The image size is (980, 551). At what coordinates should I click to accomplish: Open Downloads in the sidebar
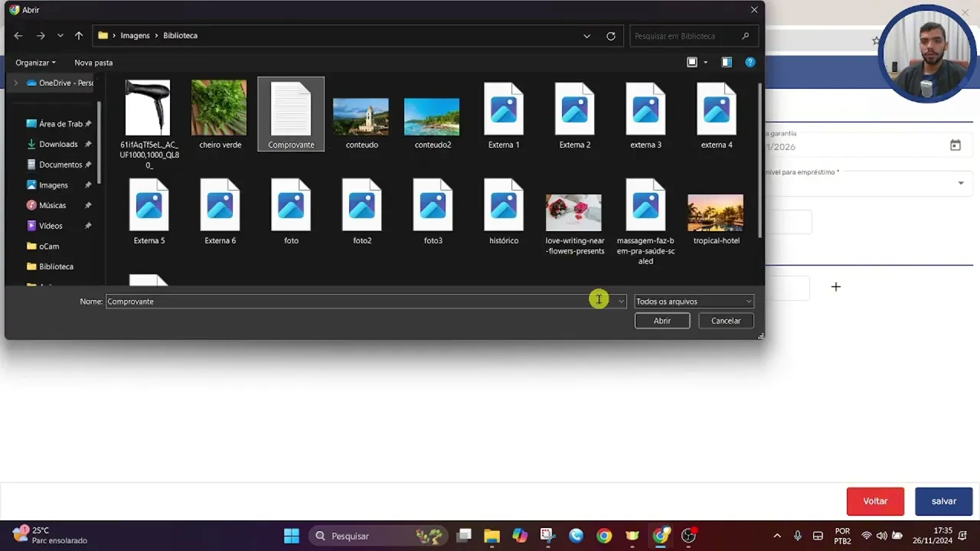tap(58, 144)
